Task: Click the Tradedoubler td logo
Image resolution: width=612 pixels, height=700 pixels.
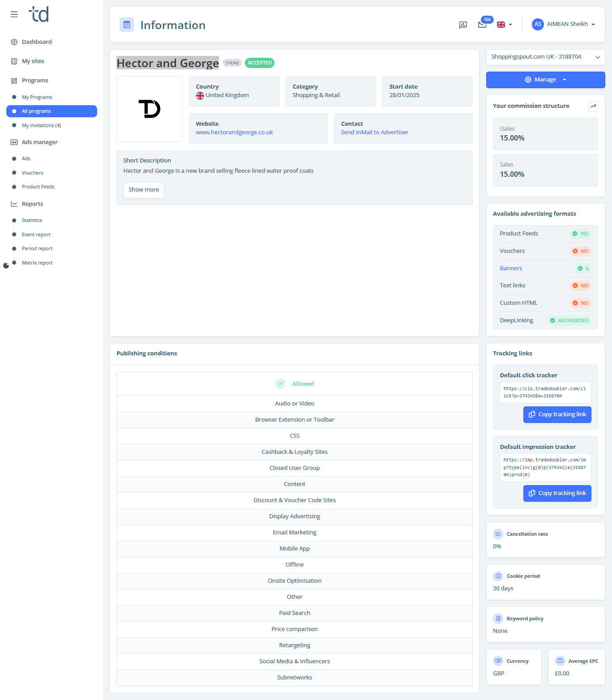Action: click(39, 14)
